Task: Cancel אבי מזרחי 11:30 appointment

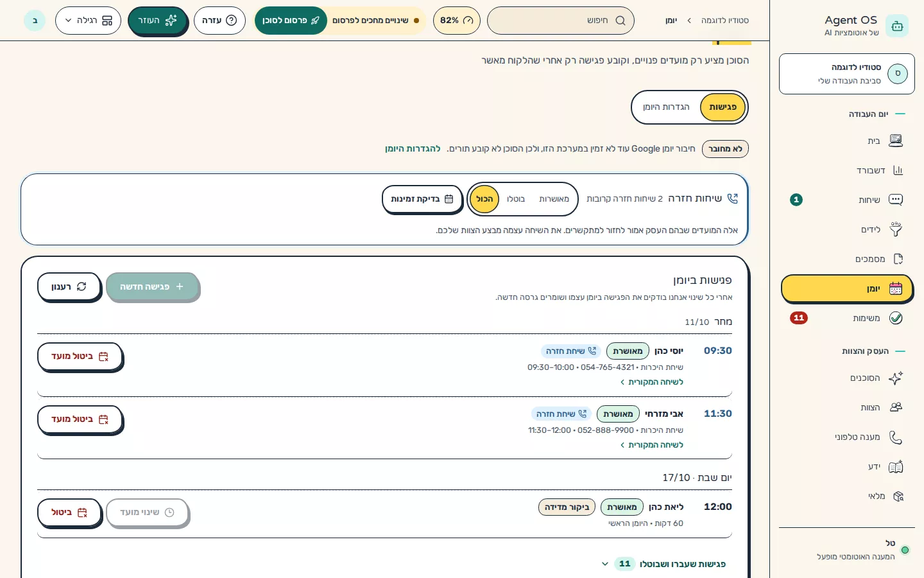Action: [80, 419]
